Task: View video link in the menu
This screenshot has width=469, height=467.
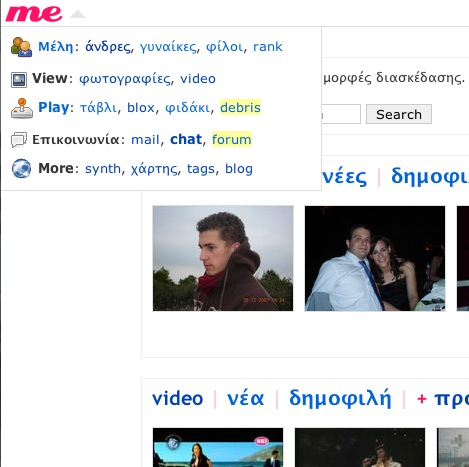Action: tap(198, 79)
